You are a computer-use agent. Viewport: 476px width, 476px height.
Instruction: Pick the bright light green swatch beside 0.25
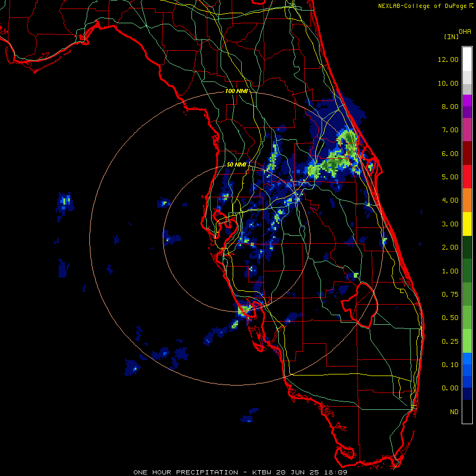[467, 341]
